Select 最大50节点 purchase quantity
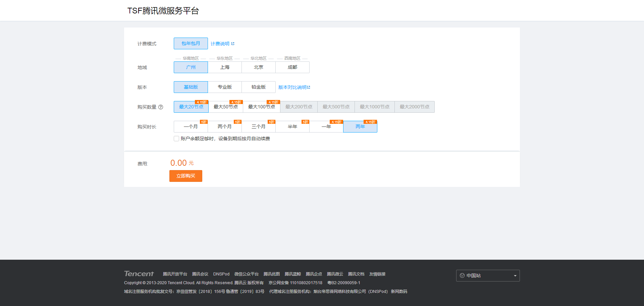 225,107
